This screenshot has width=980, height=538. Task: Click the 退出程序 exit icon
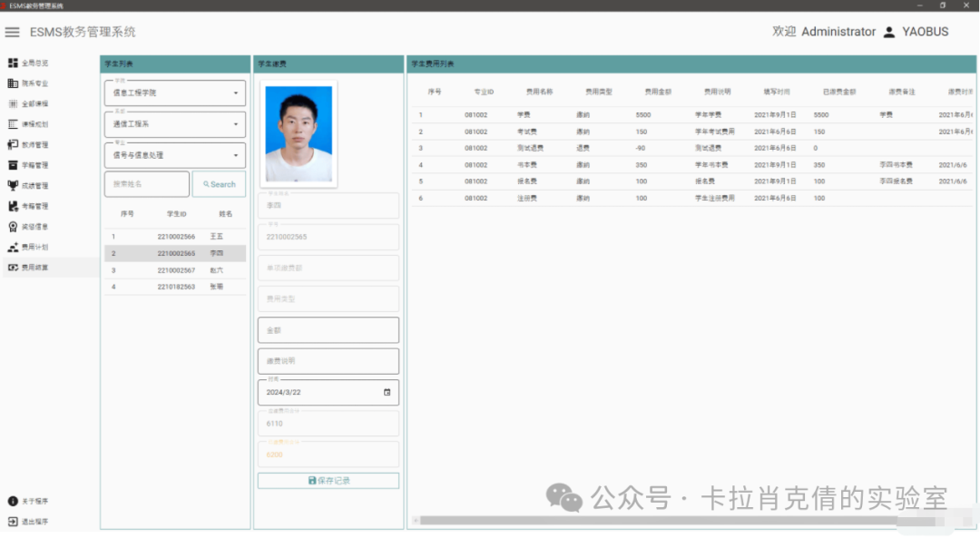[x=13, y=522]
